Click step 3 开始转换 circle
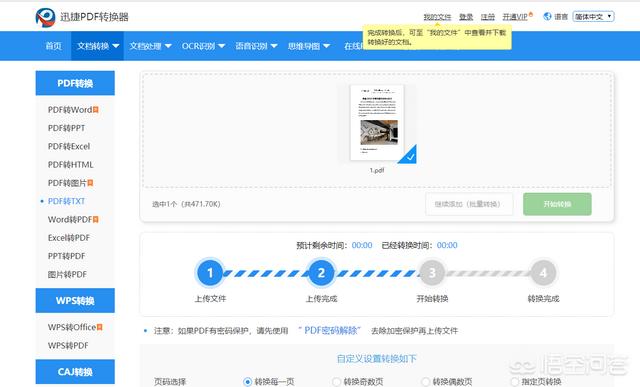Image resolution: width=640 pixels, height=387 pixels. pos(432,273)
